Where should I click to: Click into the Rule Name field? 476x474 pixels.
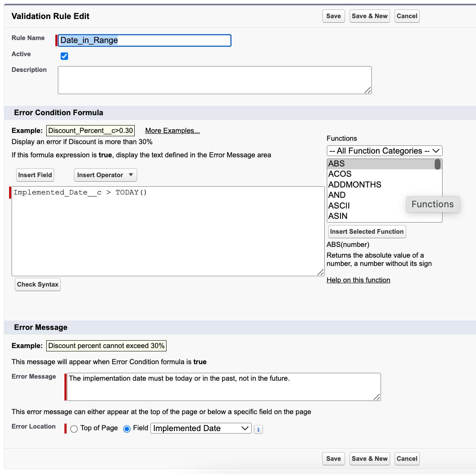coord(145,40)
